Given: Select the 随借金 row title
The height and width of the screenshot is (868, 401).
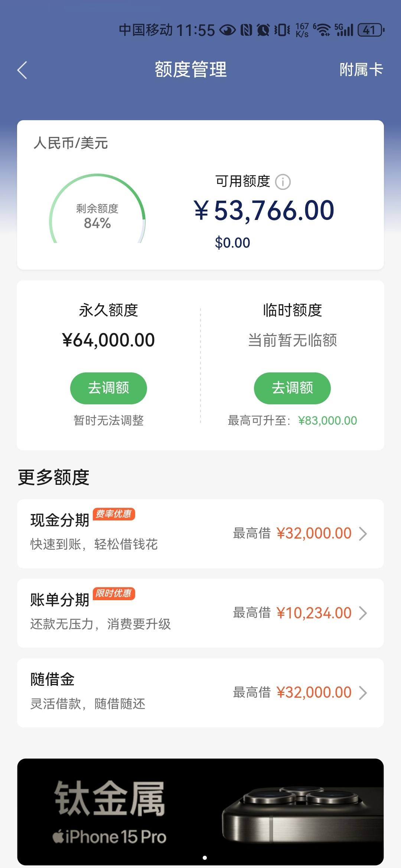Looking at the screenshot, I should click(53, 680).
